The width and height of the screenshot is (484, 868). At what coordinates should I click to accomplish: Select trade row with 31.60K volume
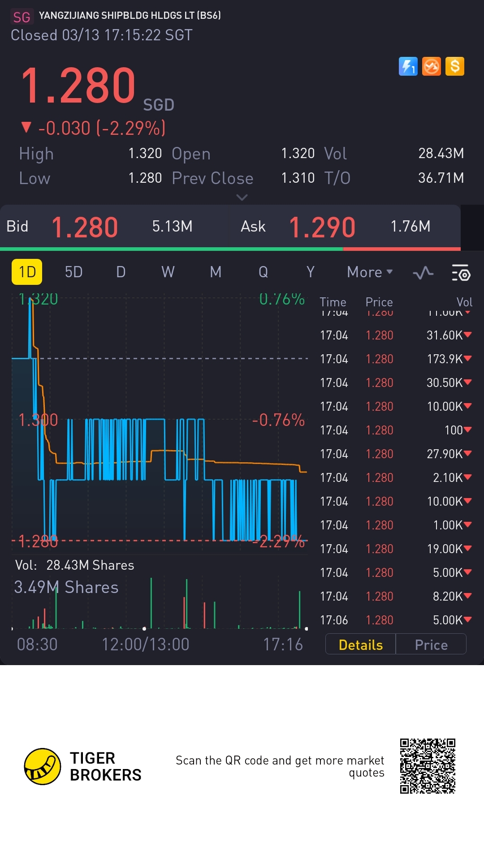[x=396, y=335]
